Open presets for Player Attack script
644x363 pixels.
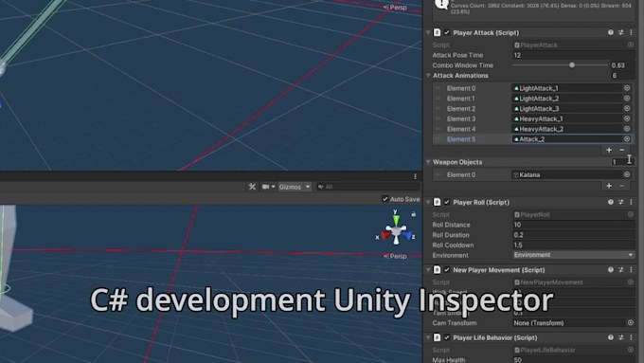click(x=620, y=32)
